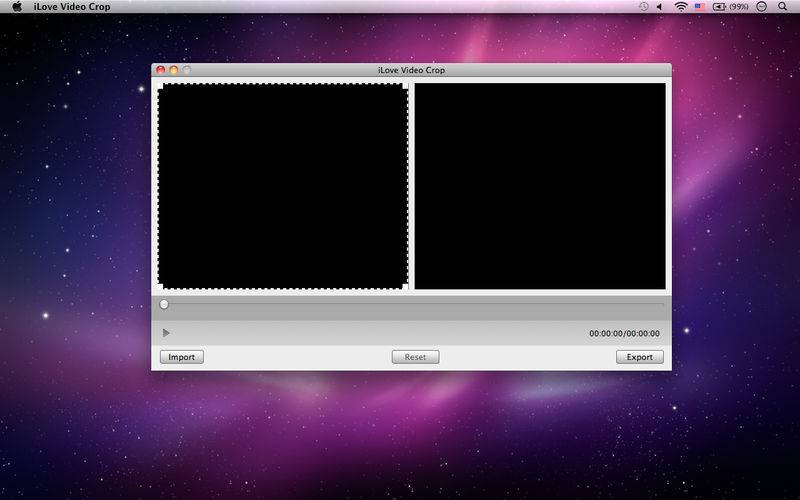
Task: Click the battery status icon
Action: 719,7
